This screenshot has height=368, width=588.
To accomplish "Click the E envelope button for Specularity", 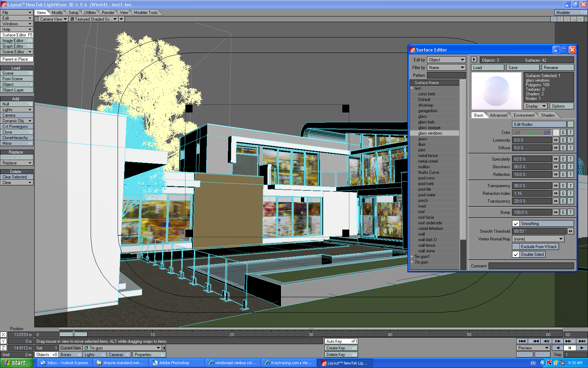I will tap(563, 159).
